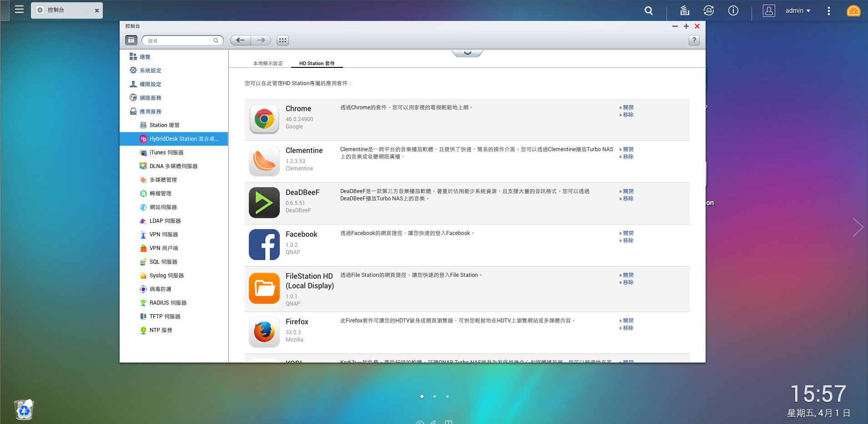This screenshot has height=424, width=868.
Task: Select LDAP 伺服器 in sidebar
Action: point(174,220)
